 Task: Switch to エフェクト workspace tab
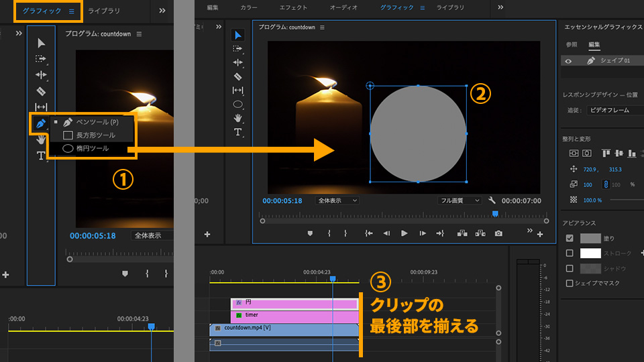(x=293, y=8)
